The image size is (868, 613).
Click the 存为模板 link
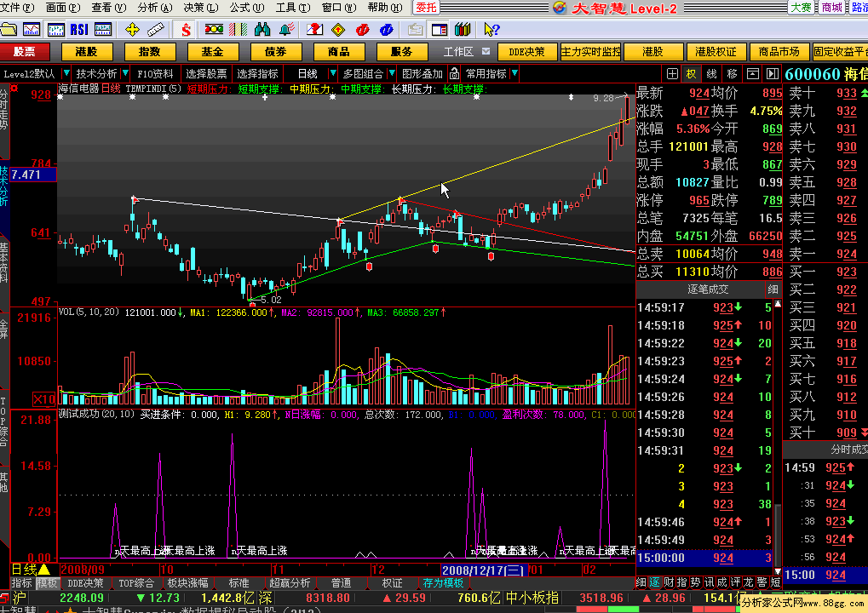coord(443,583)
